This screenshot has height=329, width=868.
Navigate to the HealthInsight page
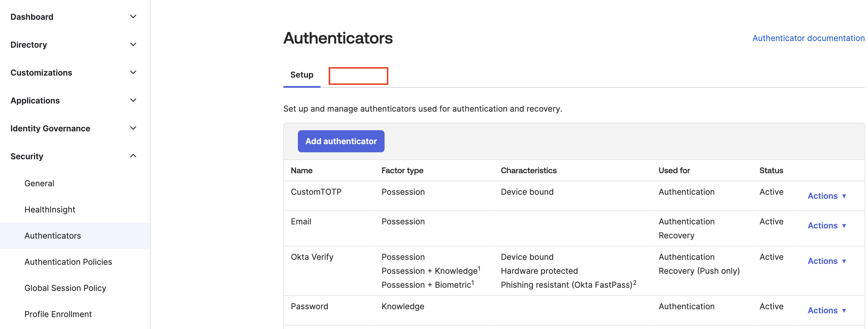tap(49, 209)
